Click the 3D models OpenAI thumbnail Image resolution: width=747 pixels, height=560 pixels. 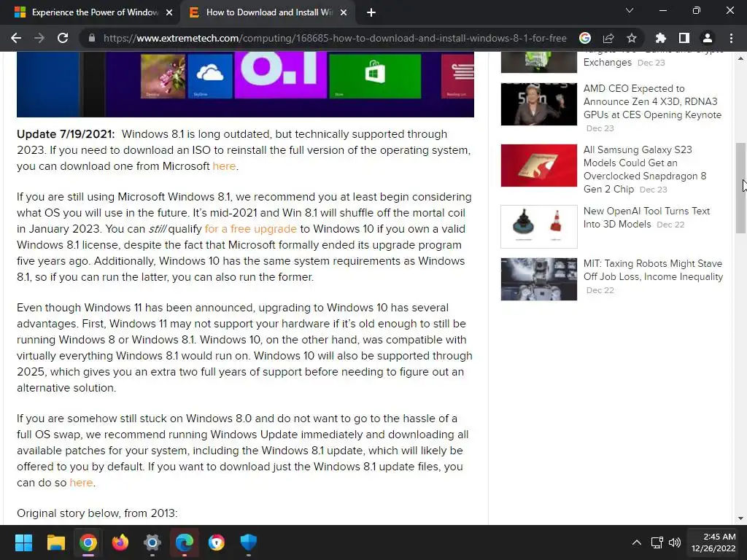coord(539,227)
